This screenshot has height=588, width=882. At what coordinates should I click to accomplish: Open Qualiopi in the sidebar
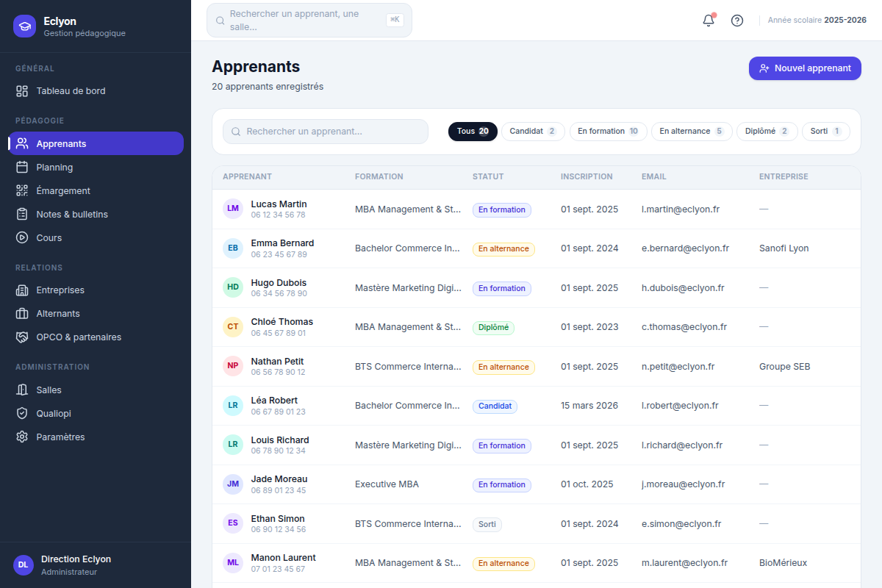click(x=96, y=413)
